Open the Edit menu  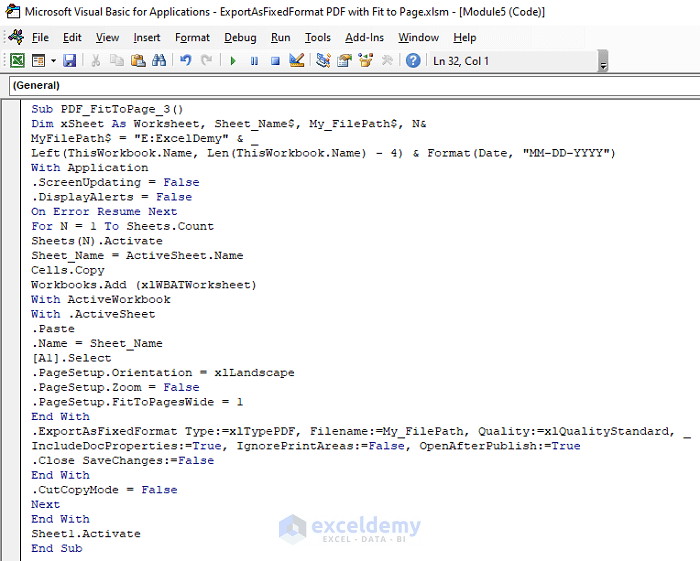click(x=72, y=37)
